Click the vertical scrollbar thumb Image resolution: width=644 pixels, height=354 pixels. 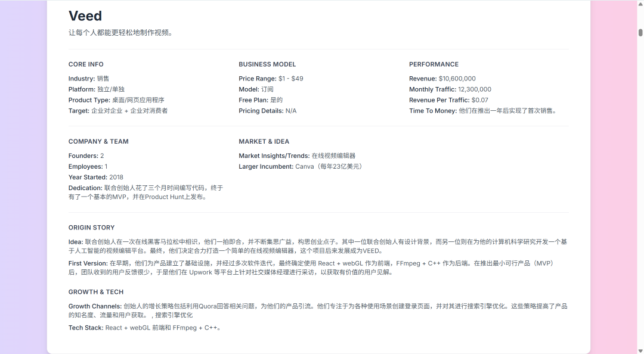pos(640,33)
